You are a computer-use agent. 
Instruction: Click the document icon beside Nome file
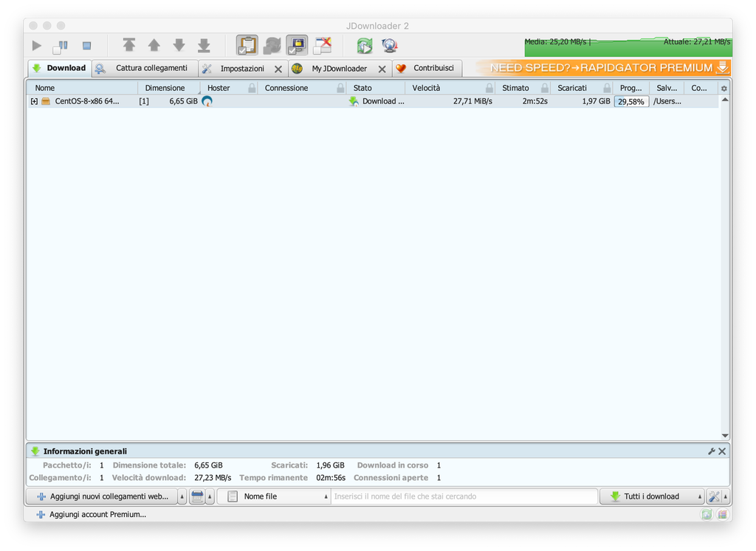click(x=233, y=496)
